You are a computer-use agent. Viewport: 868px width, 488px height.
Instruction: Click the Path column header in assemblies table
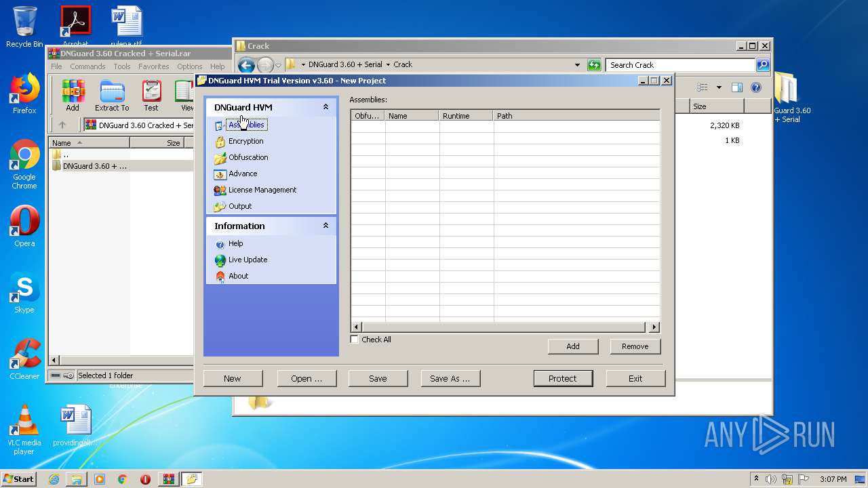coord(576,116)
